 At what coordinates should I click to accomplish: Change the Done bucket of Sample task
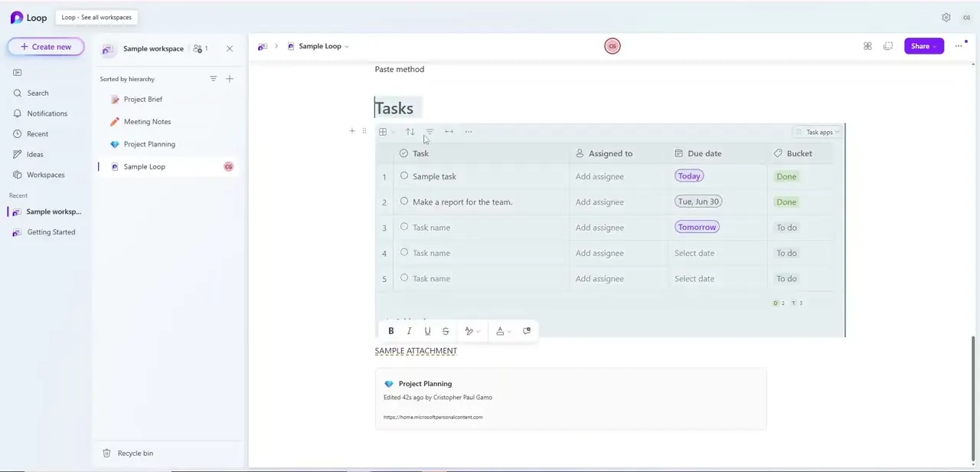786,177
